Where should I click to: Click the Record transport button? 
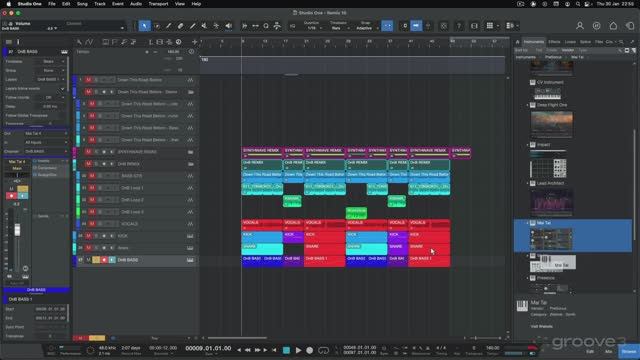point(309,350)
